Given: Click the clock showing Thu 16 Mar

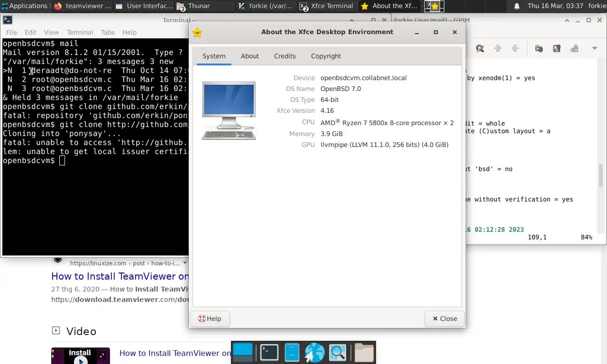Looking at the screenshot, I should click(555, 6).
